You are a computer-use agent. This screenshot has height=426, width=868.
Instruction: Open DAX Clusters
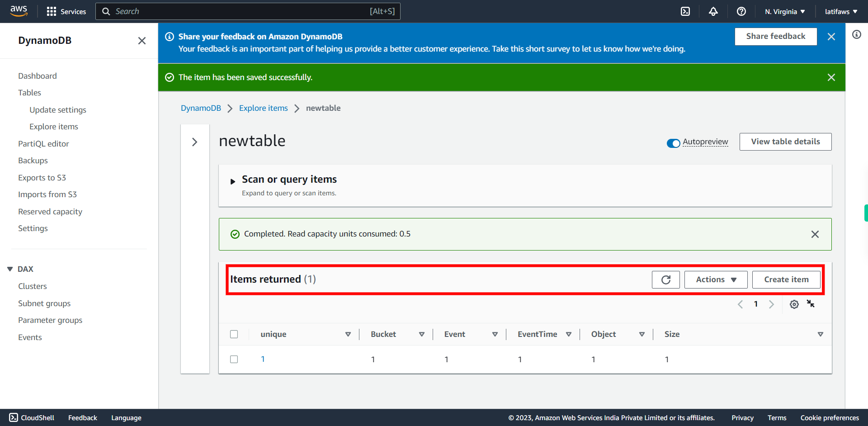click(33, 286)
